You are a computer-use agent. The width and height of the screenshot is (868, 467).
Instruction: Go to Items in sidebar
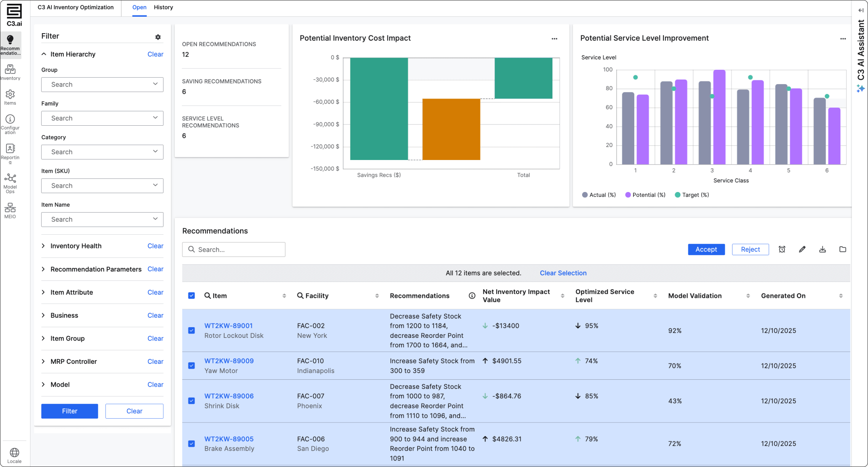point(10,94)
